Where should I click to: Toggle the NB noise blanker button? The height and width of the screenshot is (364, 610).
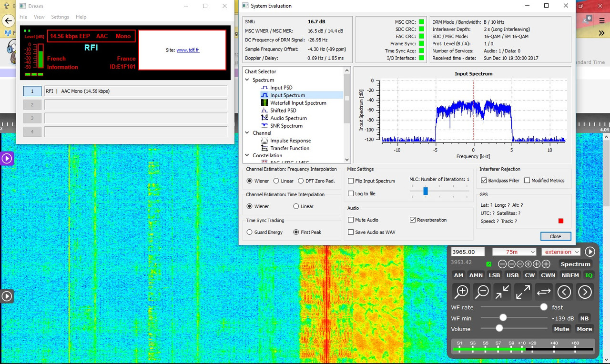(x=584, y=318)
